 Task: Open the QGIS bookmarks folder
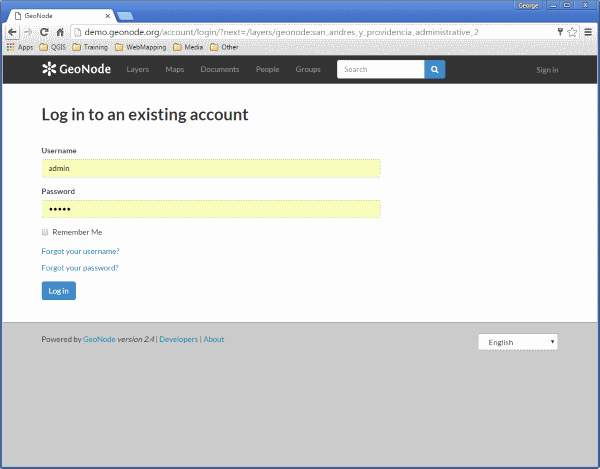[x=53, y=47]
